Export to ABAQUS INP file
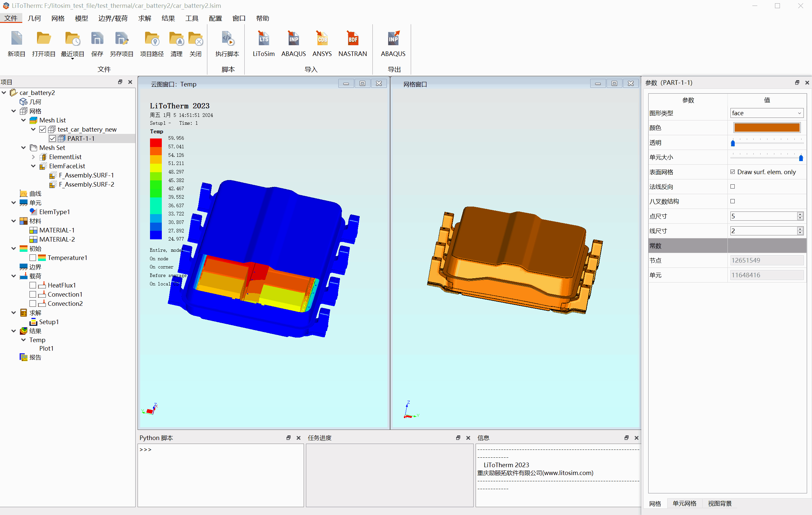 coord(393,39)
